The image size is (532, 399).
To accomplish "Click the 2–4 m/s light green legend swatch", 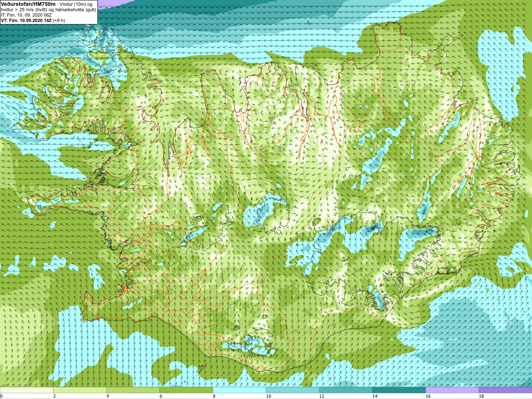I will click(x=80, y=390).
